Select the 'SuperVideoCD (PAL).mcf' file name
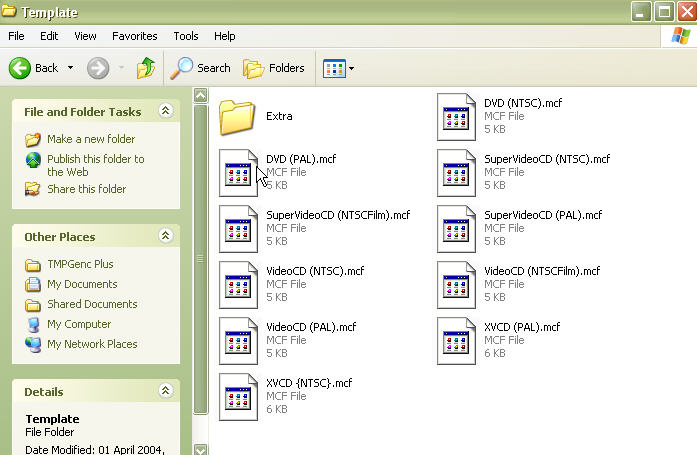Viewport: 697px width, 455px height. (x=543, y=215)
